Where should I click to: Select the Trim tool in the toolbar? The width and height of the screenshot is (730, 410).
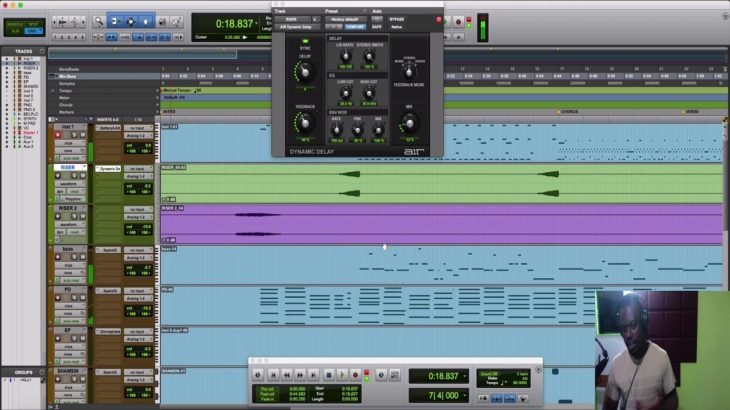115,21
